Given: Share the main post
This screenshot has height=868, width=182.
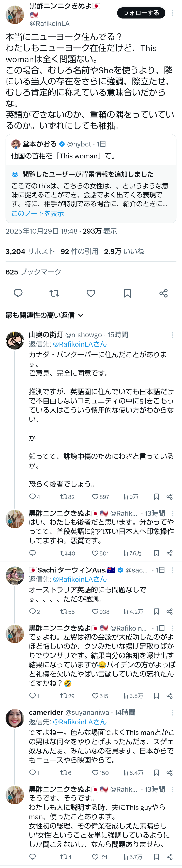Looking at the screenshot, I should (163, 293).
